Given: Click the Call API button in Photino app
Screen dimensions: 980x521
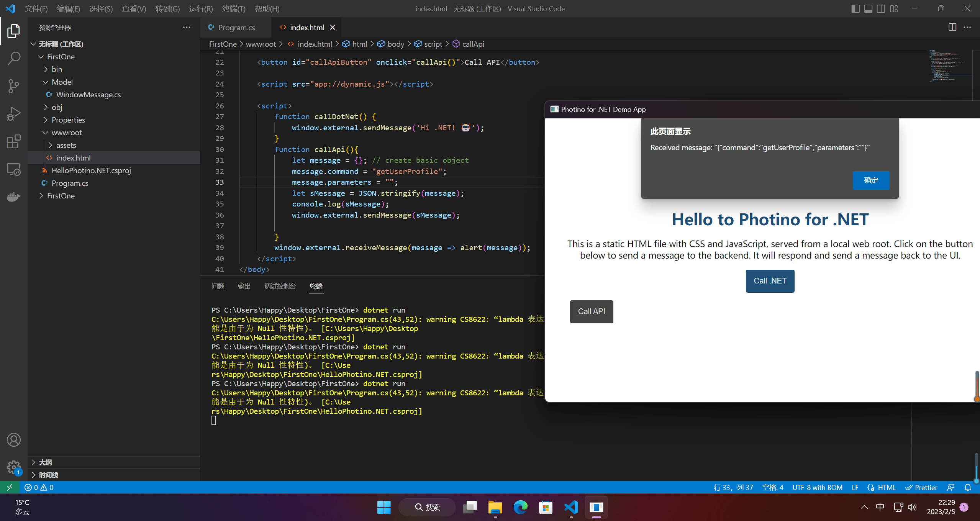Looking at the screenshot, I should click(591, 311).
